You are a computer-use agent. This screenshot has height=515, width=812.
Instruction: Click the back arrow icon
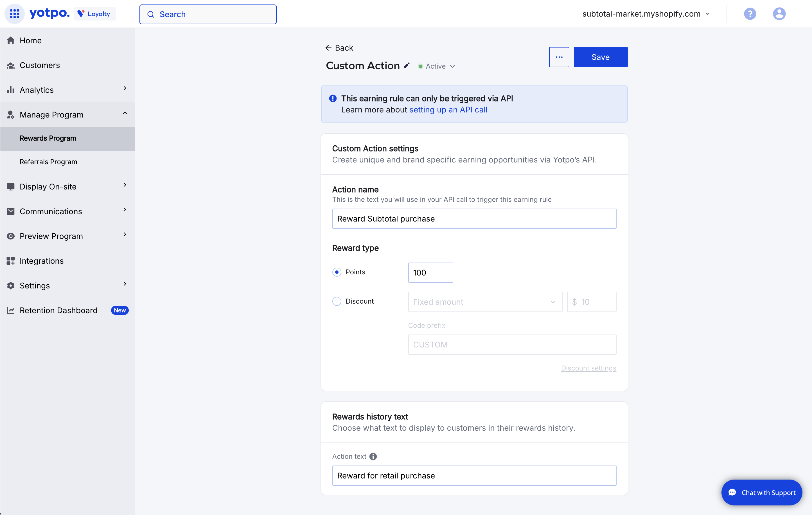click(x=328, y=48)
